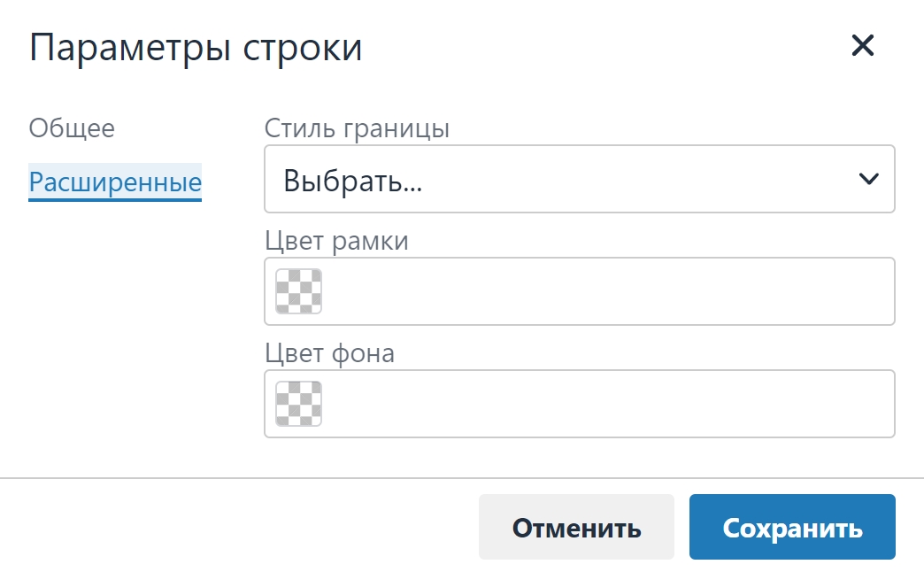Dismiss changes using the gray Отменить button
Viewport: 924px width, 572px height.
pos(576,527)
